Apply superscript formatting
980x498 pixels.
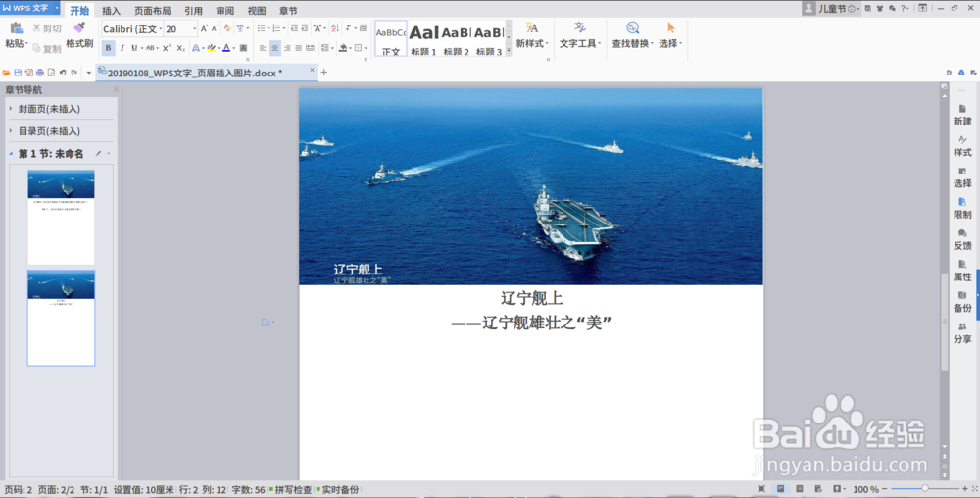(167, 48)
